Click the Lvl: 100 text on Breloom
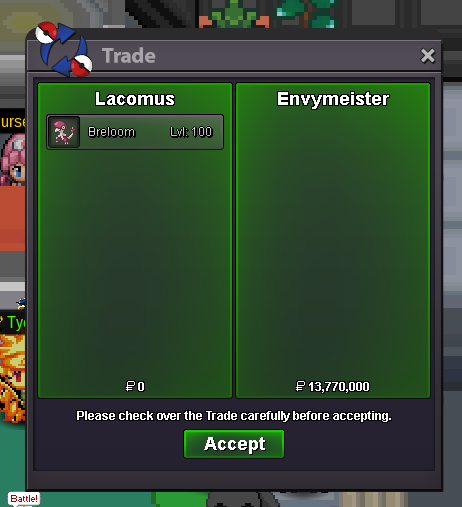This screenshot has height=507, width=462. tap(191, 132)
